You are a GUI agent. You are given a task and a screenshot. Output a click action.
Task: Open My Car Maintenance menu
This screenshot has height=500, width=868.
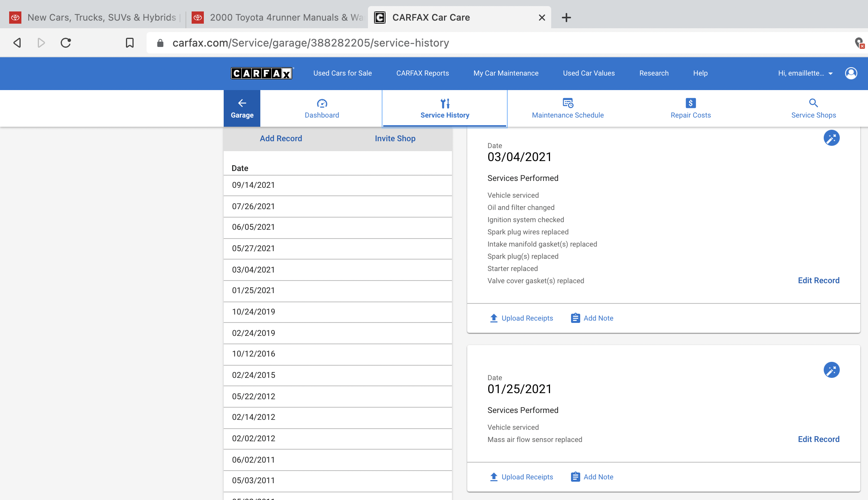coord(506,73)
